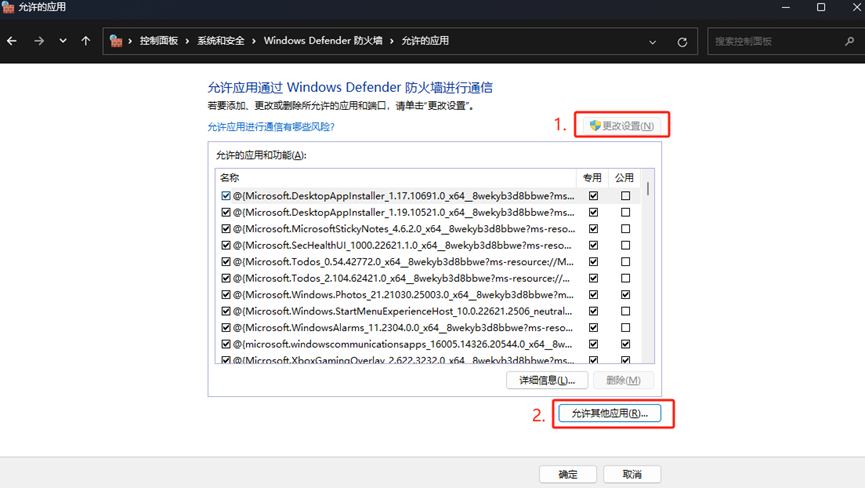
Task: Click the 更改设置 button
Action: pyautogui.click(x=622, y=126)
